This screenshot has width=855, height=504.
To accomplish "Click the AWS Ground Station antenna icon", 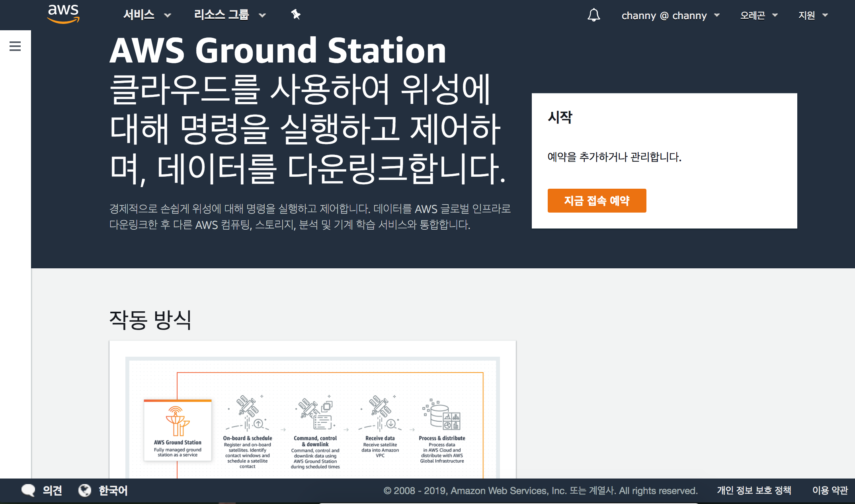I will 177,421.
